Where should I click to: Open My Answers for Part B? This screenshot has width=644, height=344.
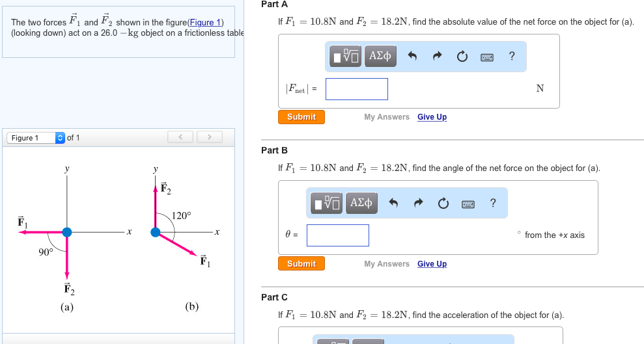tap(387, 263)
